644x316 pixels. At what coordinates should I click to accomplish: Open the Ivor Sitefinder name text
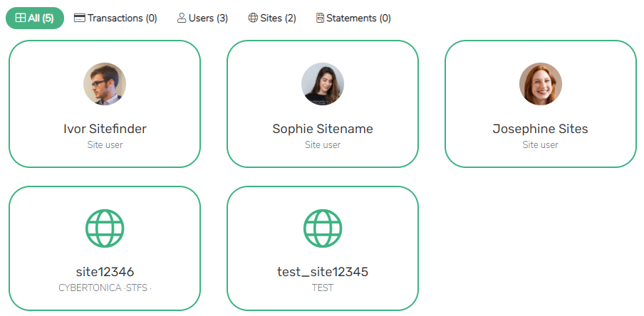(105, 129)
